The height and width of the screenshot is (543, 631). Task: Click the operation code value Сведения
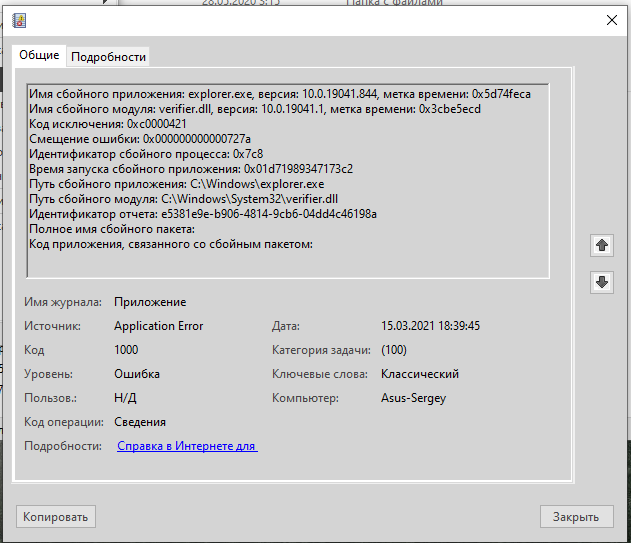tap(140, 422)
